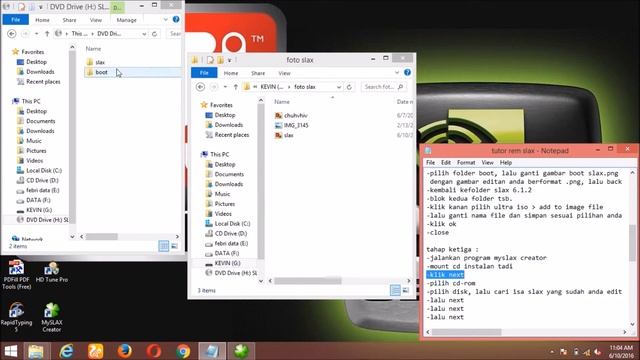Open Recent places in DVD Drive sidebar

(38, 82)
